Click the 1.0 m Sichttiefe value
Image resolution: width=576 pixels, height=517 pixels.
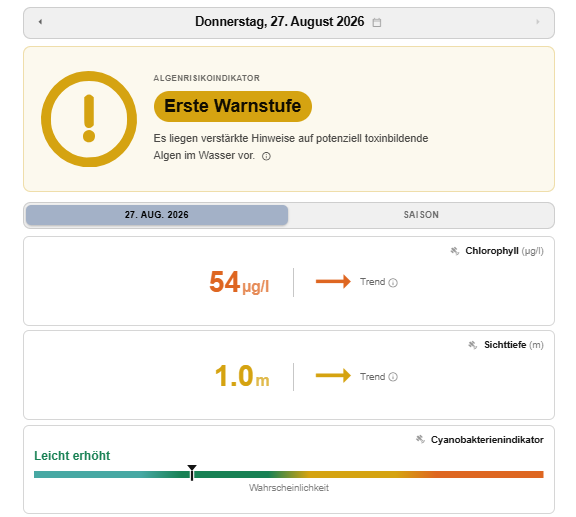click(x=242, y=376)
